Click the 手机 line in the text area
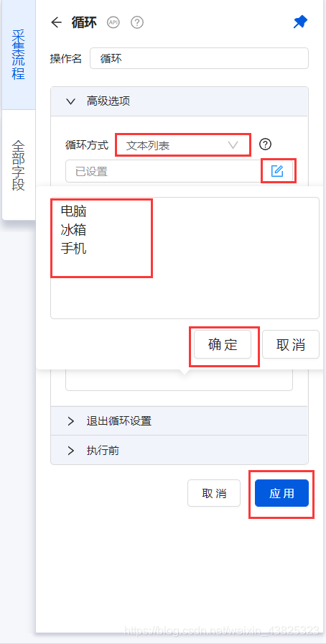The height and width of the screenshot is (644, 326). pyautogui.click(x=73, y=249)
